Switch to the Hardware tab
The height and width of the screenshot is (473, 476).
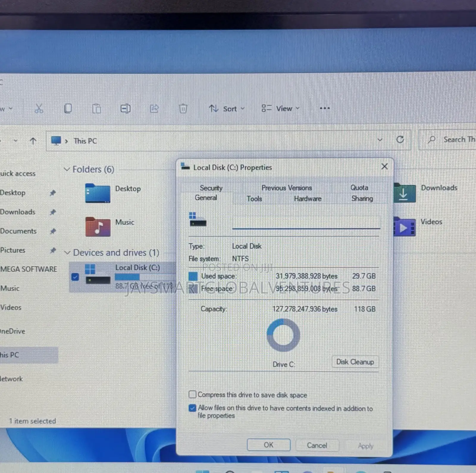coord(308,199)
